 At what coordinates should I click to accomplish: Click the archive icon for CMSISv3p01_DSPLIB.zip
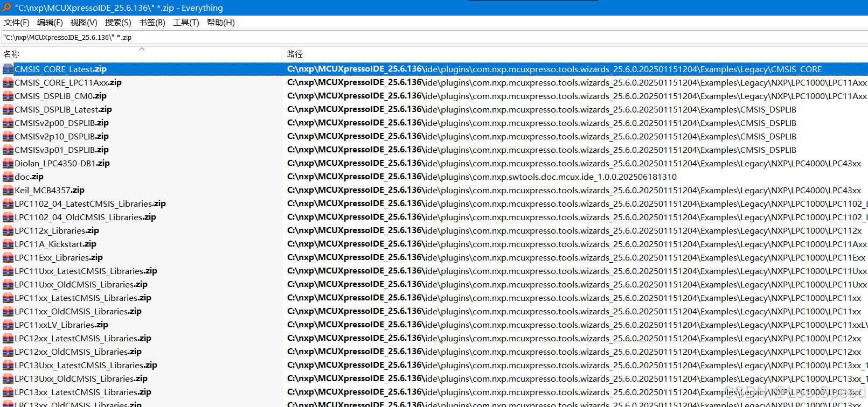(x=8, y=150)
